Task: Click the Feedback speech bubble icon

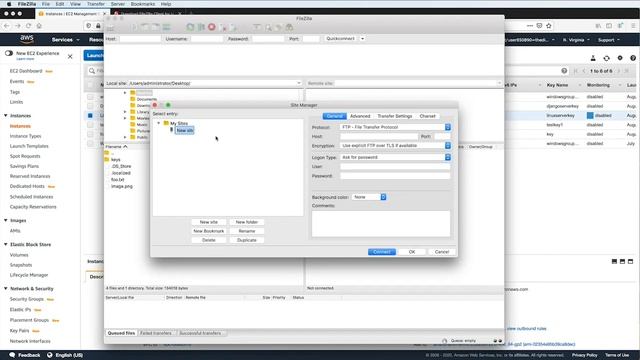Action: (x=12, y=355)
